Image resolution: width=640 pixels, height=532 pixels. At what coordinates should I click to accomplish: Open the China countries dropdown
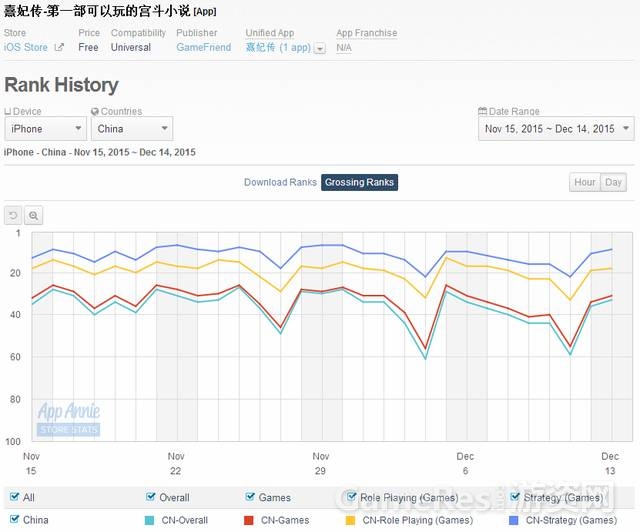tap(132, 129)
